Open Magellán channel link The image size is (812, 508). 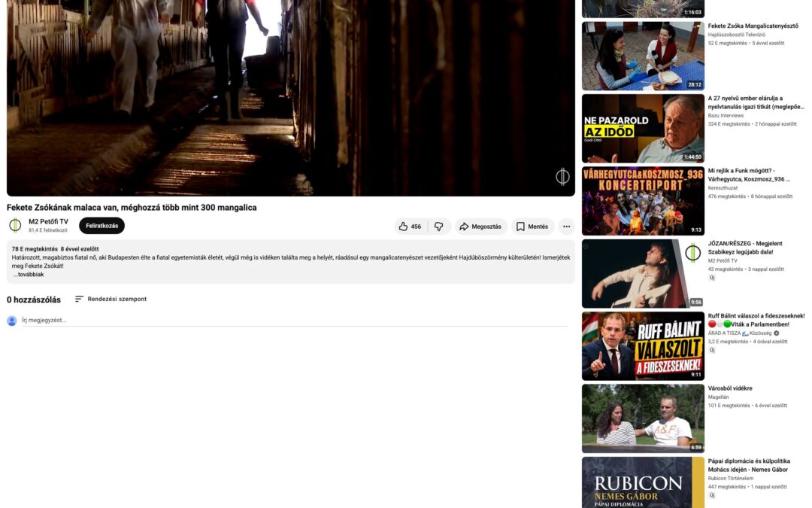pos(718,397)
